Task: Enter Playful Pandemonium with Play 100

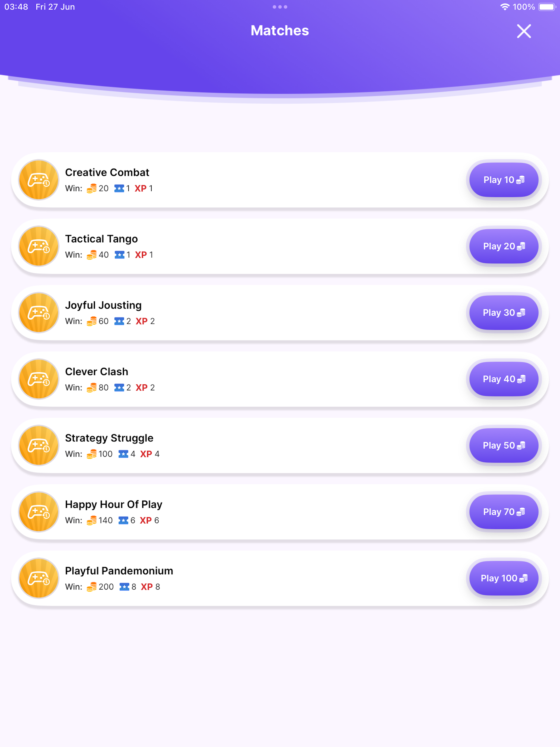Action: click(x=504, y=578)
